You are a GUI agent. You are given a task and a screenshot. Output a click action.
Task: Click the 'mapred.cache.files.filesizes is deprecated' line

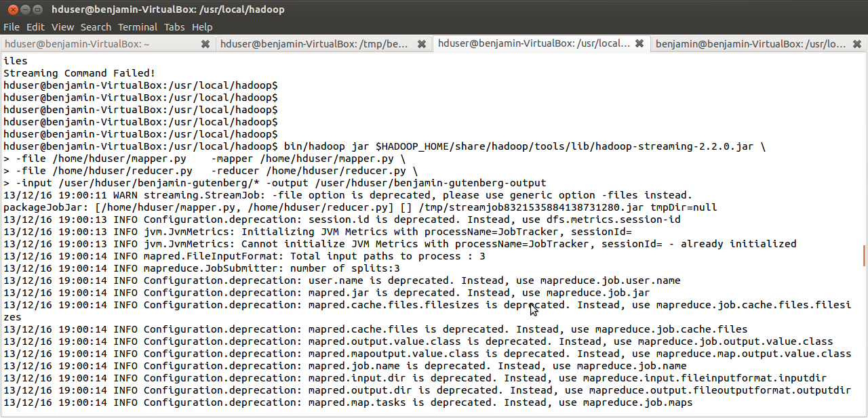(427, 311)
